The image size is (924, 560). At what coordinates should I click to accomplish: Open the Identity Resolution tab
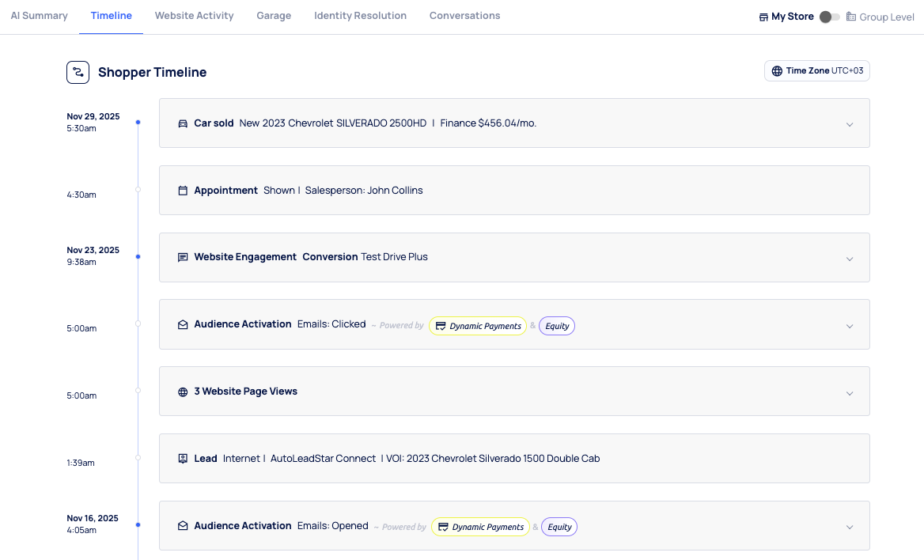[x=360, y=16]
